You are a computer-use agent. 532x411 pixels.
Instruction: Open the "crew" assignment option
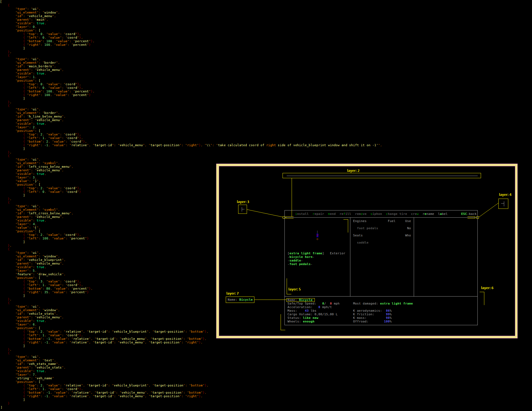[x=415, y=214]
